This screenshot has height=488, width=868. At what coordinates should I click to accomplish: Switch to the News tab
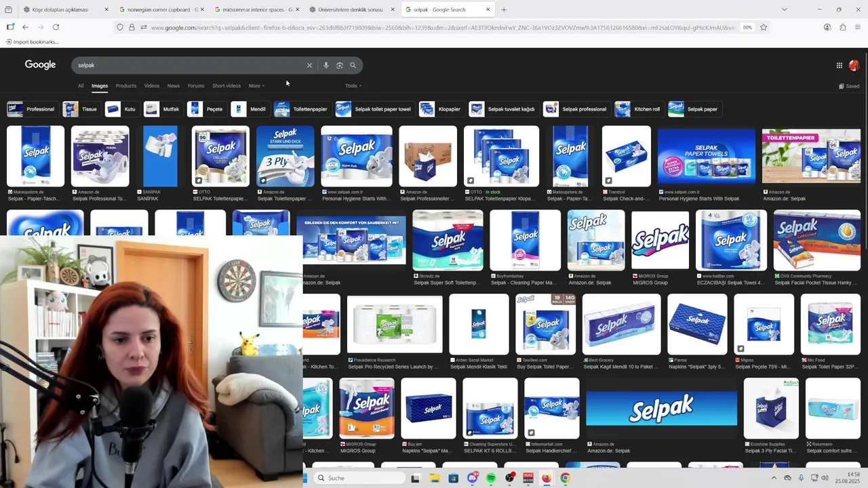point(174,86)
